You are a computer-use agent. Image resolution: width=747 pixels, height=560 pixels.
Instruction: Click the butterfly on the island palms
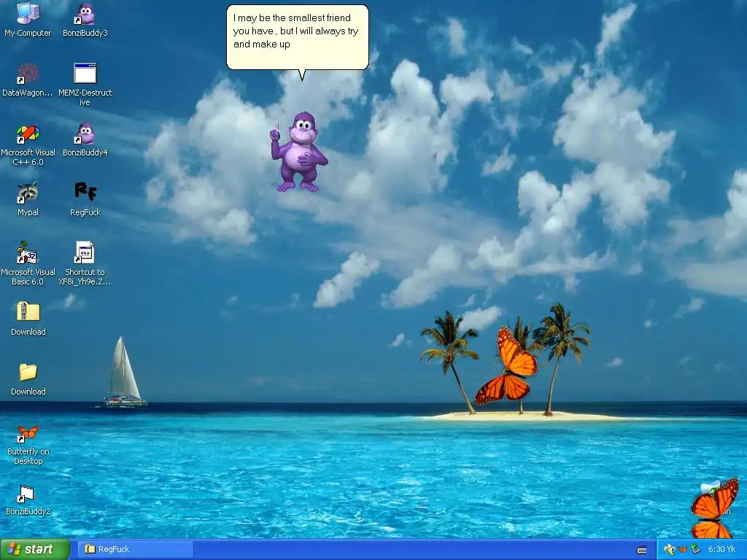pyautogui.click(x=507, y=366)
